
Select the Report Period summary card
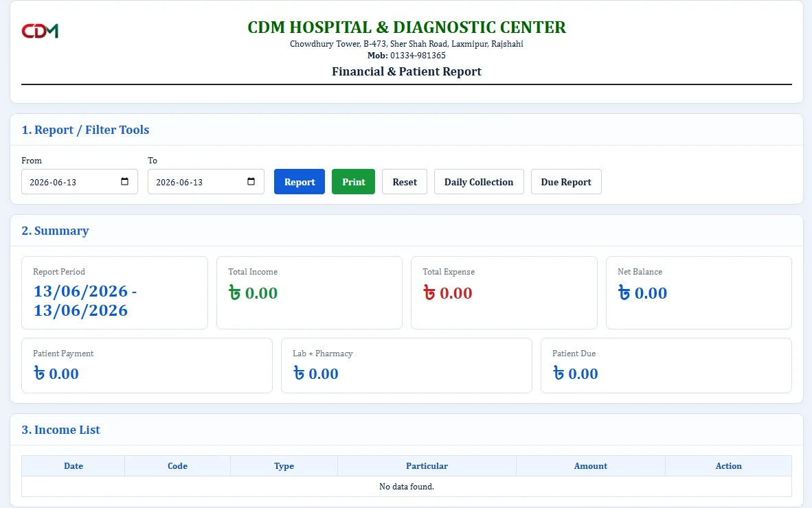click(x=115, y=293)
